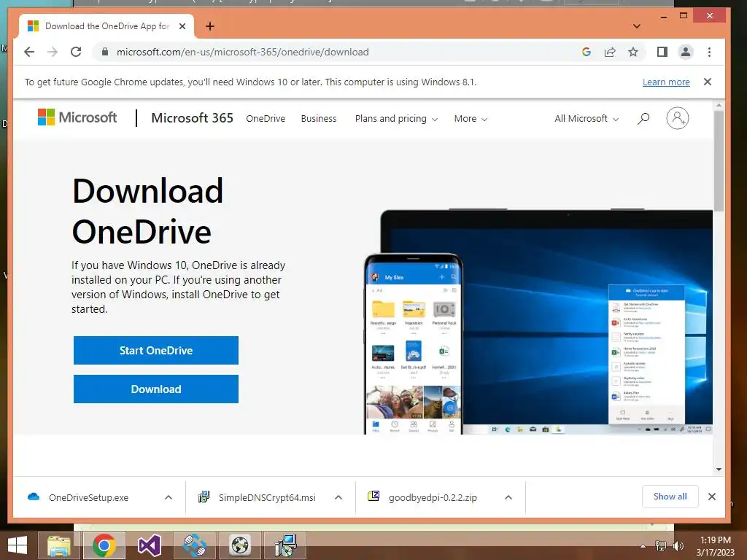747x560 pixels.
Task: Click the taskbar clock
Action: 715,546
